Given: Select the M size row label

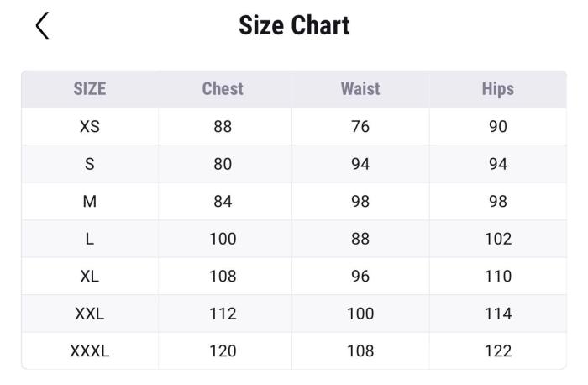Looking at the screenshot, I should (x=90, y=202).
